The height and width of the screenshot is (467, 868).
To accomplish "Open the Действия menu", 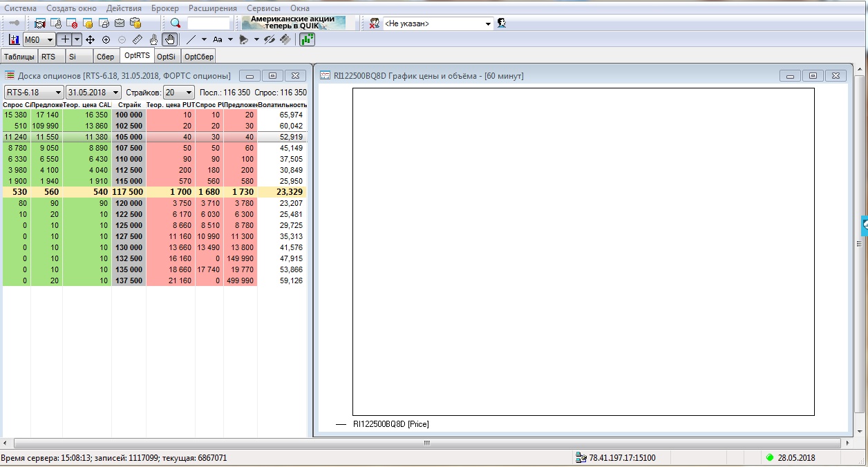I will pyautogui.click(x=124, y=8).
